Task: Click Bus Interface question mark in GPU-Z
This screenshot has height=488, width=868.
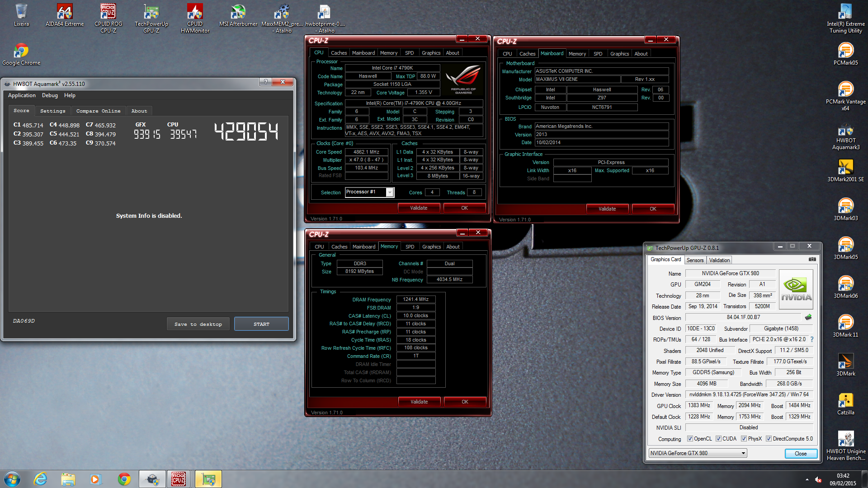Action: [811, 339]
